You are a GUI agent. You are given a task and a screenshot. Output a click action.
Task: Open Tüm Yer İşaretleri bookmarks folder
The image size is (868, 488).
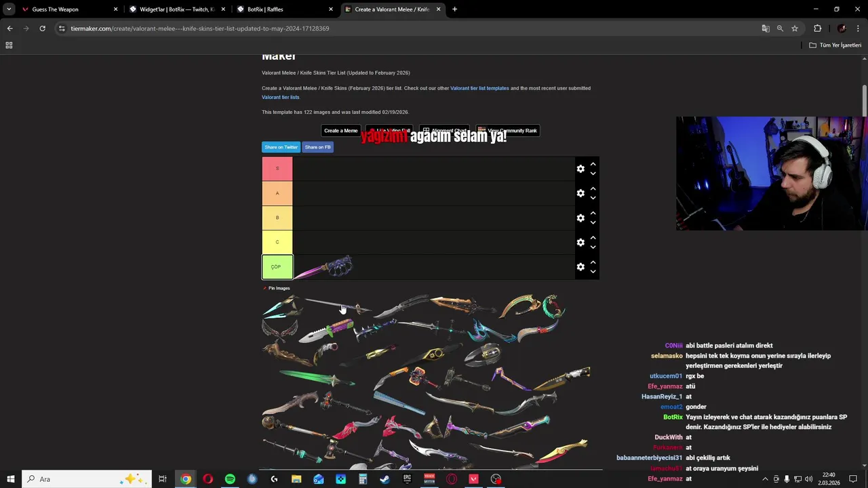click(x=835, y=45)
